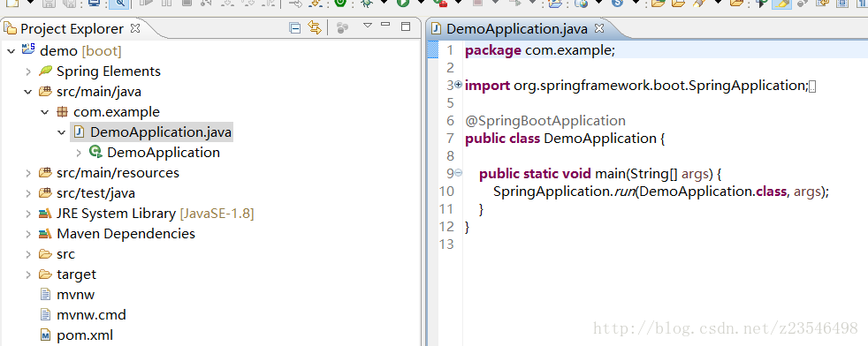Click the green Run toolbar icon

(x=403, y=4)
